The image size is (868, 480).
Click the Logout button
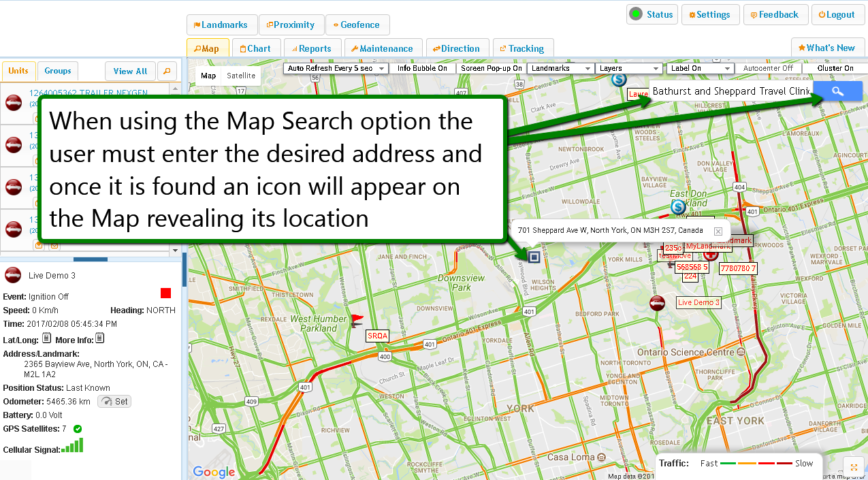(836, 14)
